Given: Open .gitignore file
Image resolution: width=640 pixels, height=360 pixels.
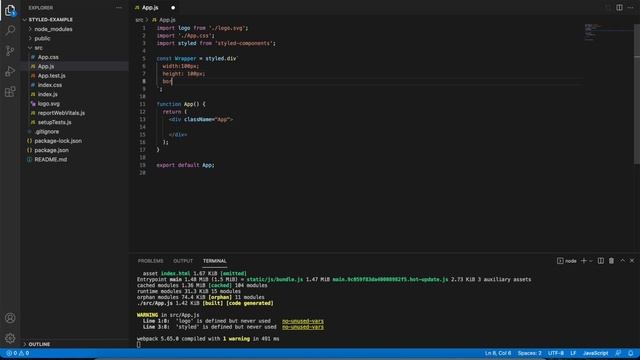Looking at the screenshot, I should coord(47,131).
